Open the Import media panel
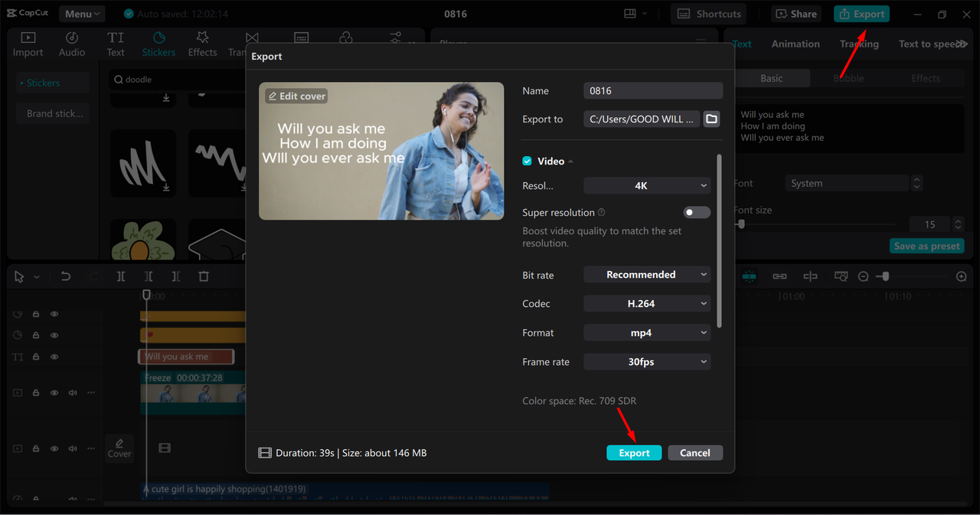 tap(28, 44)
